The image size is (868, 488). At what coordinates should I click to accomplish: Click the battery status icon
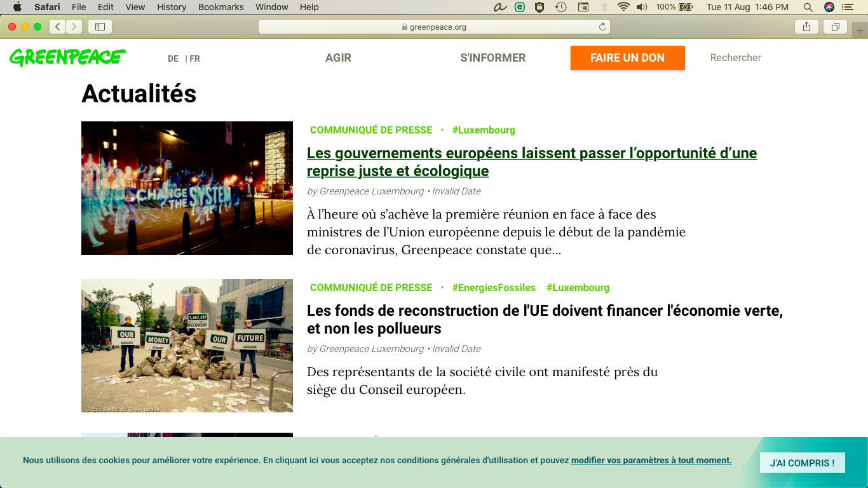[685, 7]
